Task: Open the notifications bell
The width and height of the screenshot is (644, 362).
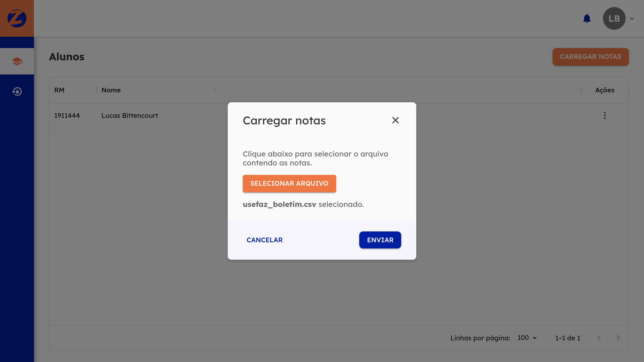Action: point(587,18)
